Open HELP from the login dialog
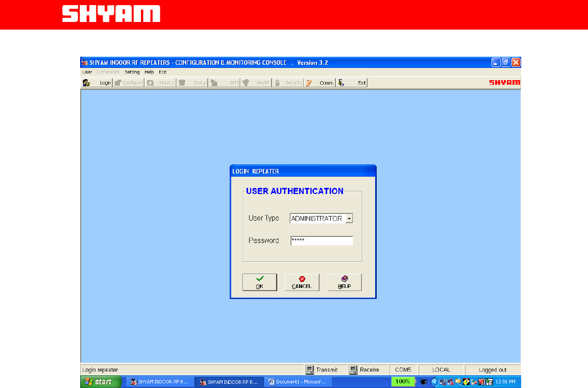Viewport: 588px width, 388px height. pos(344,282)
